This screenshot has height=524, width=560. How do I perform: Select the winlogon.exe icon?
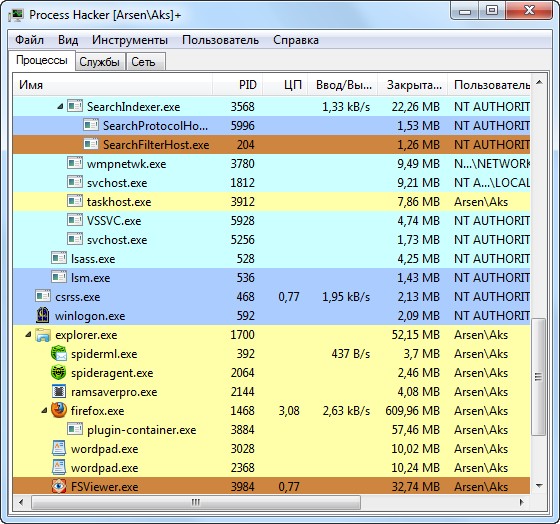click(x=43, y=315)
